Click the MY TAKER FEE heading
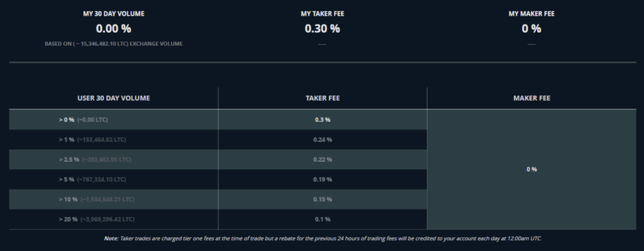 tap(323, 14)
